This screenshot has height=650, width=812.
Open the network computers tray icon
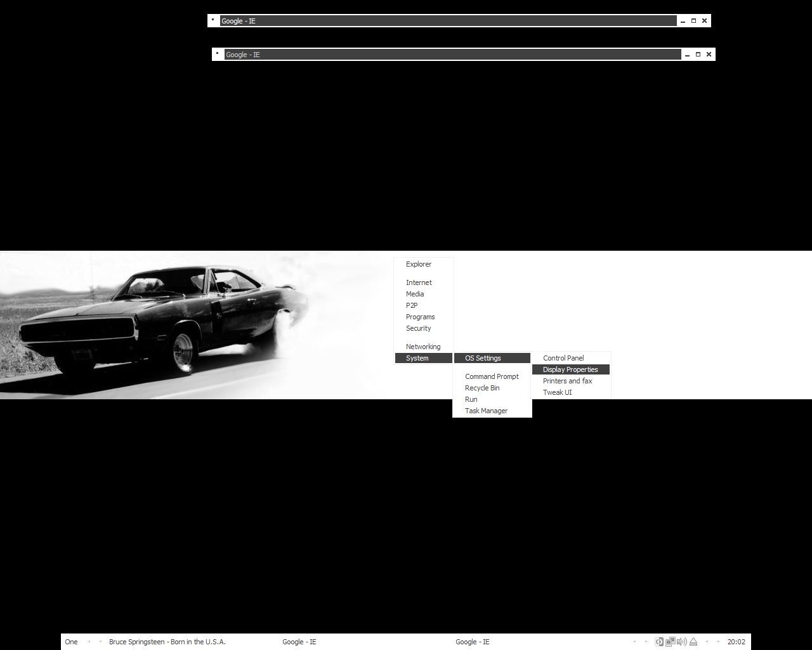(x=671, y=642)
